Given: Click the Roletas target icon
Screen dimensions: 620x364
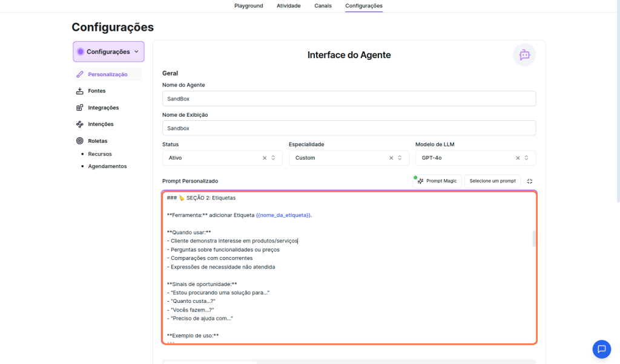Looking at the screenshot, I should pyautogui.click(x=80, y=141).
